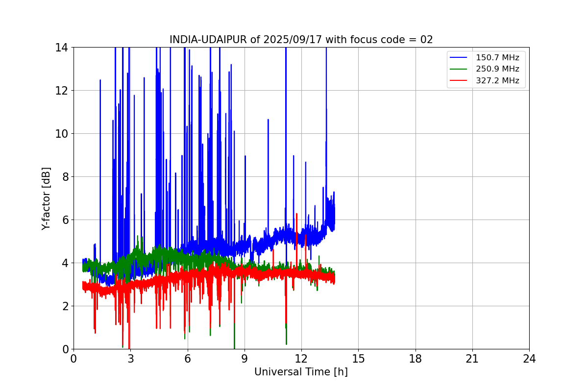Click the x-axis tick label 9
Image resolution: width=588 pixels, height=392 pixels.
click(245, 358)
